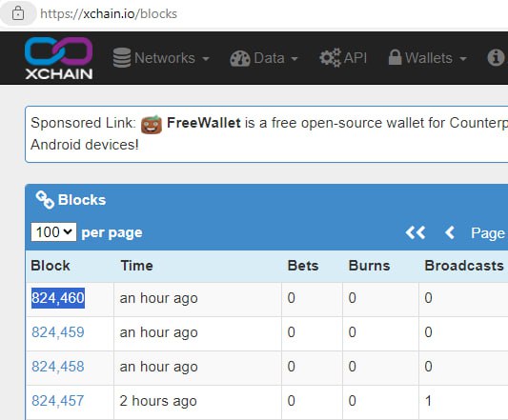Click the chain-link icon beside Blocks
Screen dimensions: 508x420
pos(45,199)
